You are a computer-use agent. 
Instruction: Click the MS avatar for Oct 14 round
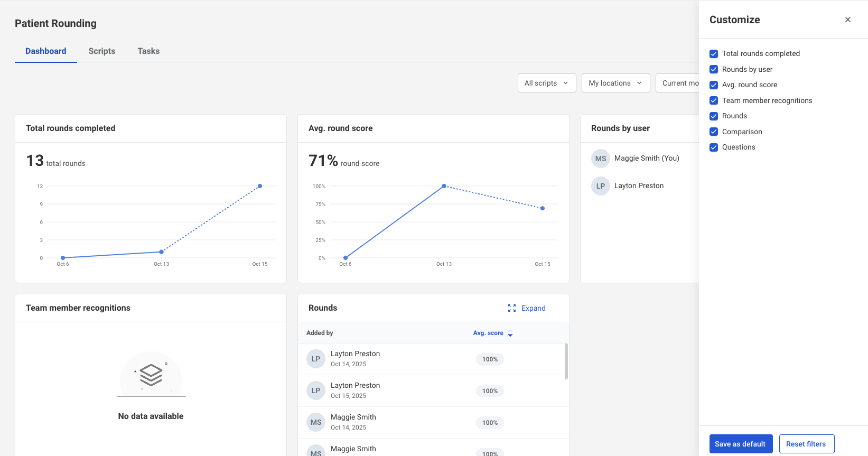click(315, 423)
